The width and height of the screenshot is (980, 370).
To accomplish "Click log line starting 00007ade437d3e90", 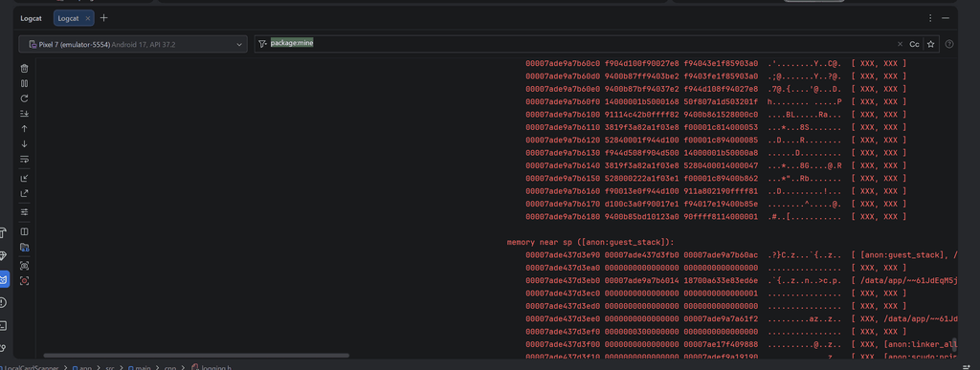I will coord(742,255).
